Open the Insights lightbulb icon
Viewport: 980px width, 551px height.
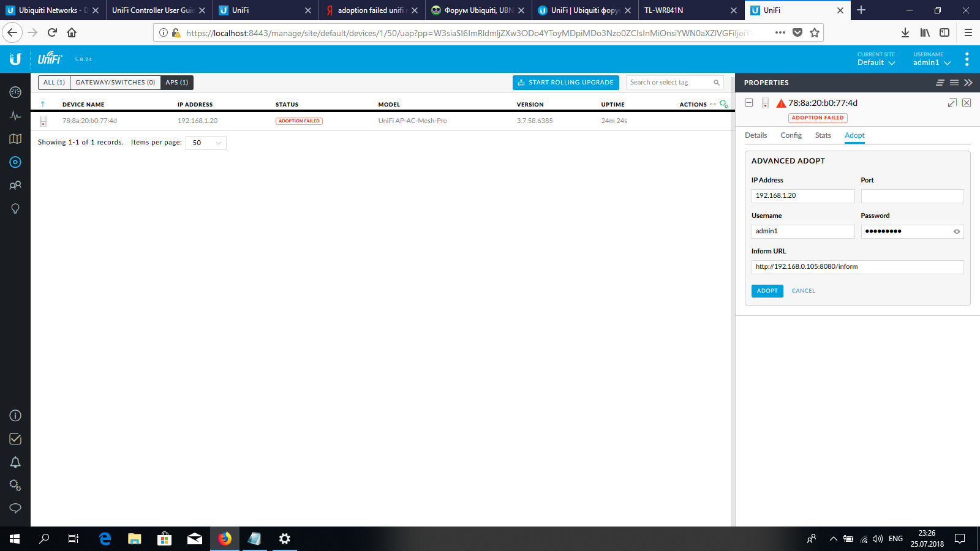[15, 209]
